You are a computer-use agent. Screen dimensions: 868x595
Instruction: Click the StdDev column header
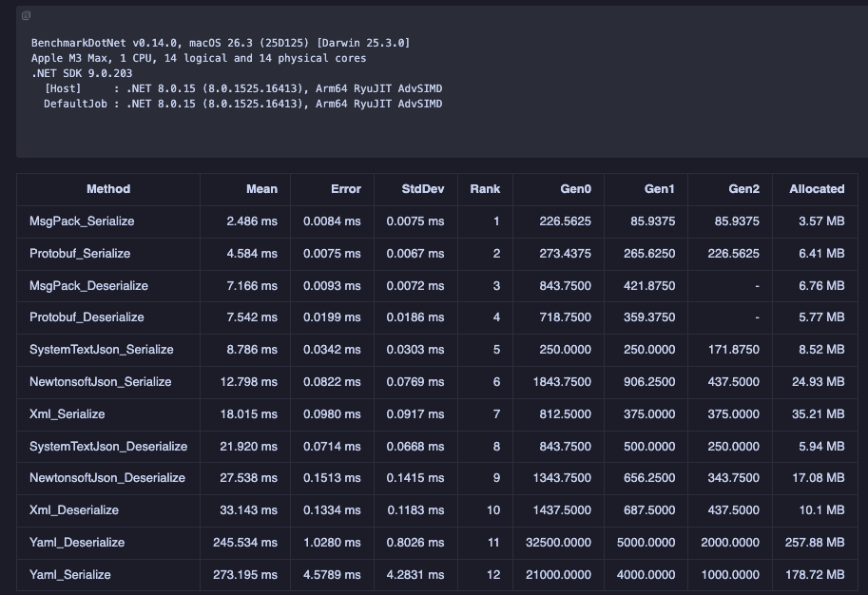[422, 189]
